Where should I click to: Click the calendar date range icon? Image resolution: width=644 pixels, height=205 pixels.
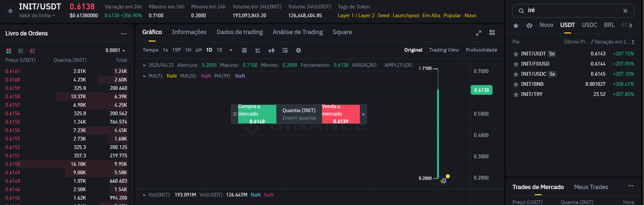pyautogui.click(x=244, y=50)
